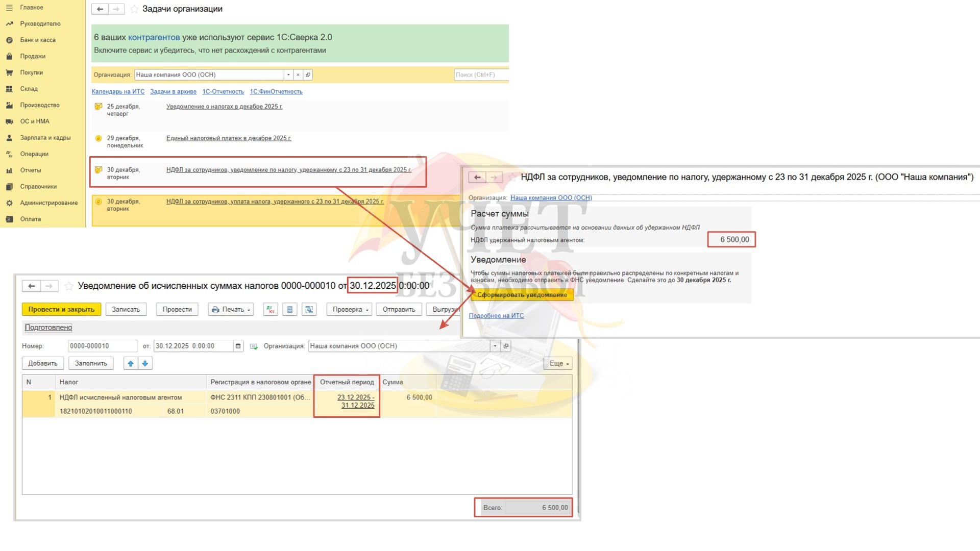This screenshot has width=980, height=551.
Task: Open the Подготовлено status link
Action: [48, 328]
